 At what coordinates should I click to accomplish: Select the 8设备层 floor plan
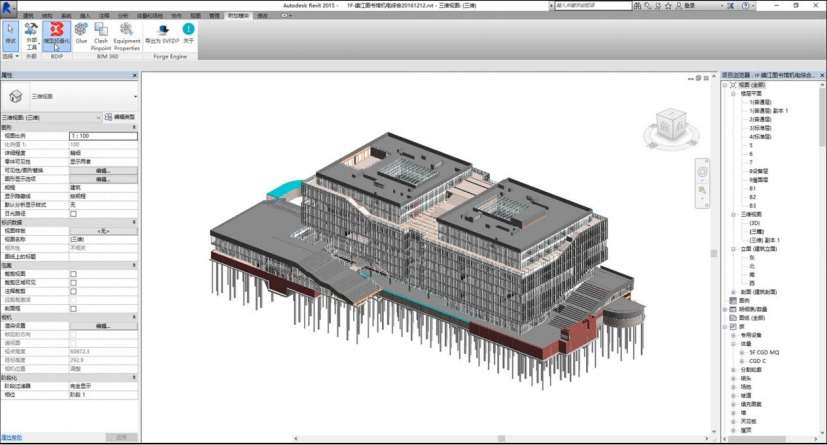point(758,171)
